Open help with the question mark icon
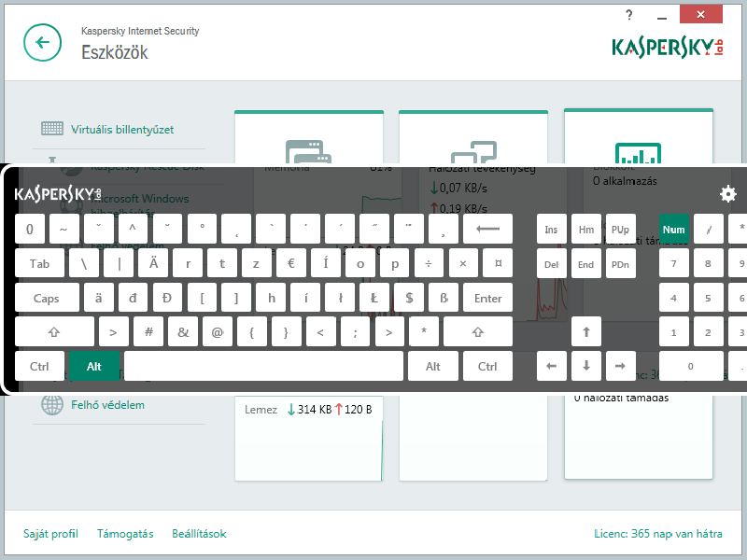Viewport: 747px width, 560px height. (628, 15)
